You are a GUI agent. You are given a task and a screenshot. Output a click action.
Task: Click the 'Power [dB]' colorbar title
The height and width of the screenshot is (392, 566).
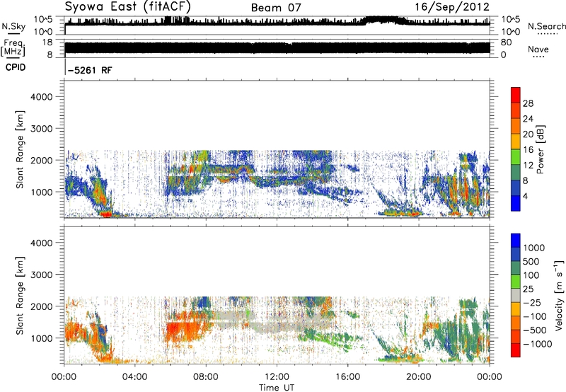[540, 149]
